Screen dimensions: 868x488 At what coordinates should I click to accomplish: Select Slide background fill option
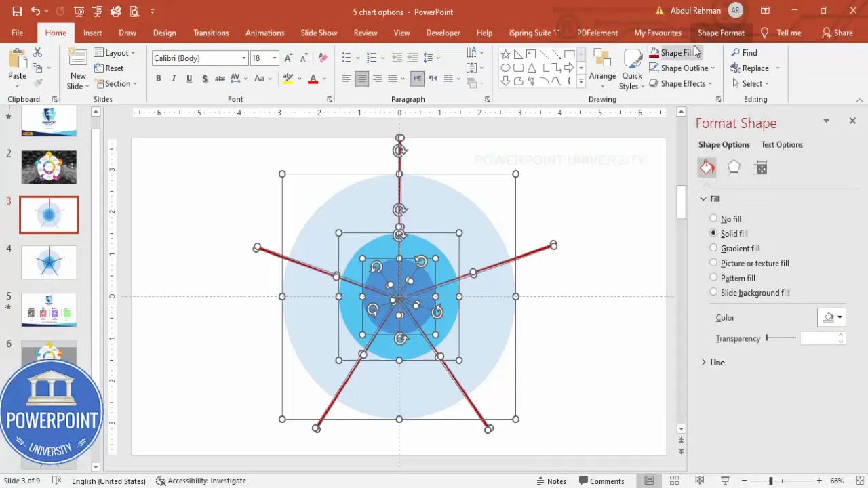pos(713,292)
